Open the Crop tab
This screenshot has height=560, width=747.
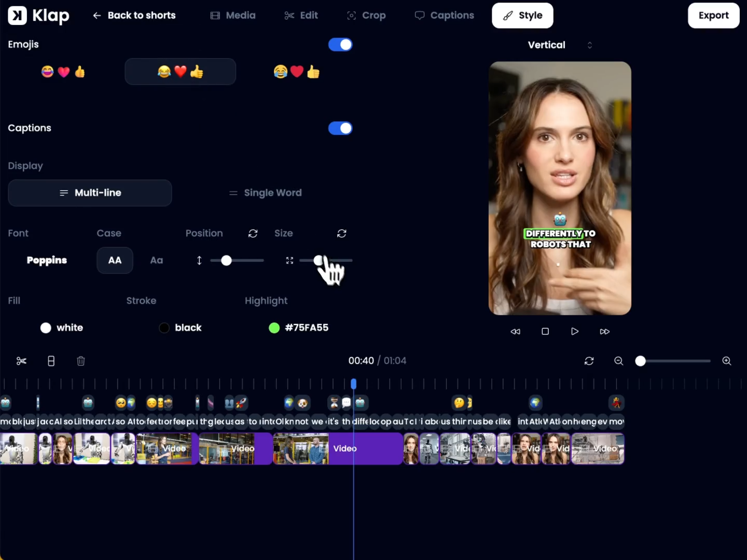pos(366,16)
